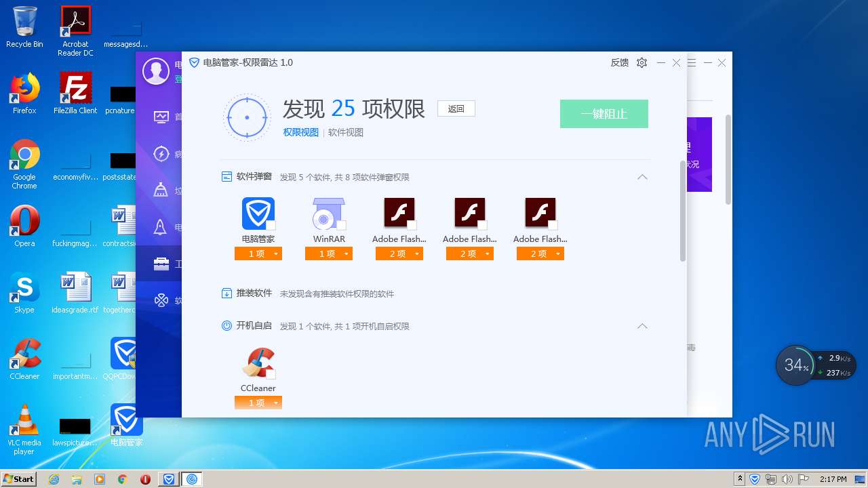Click the 电脑管家 app icon in the popup list
Viewport: 868px width, 488px height.
tap(258, 213)
